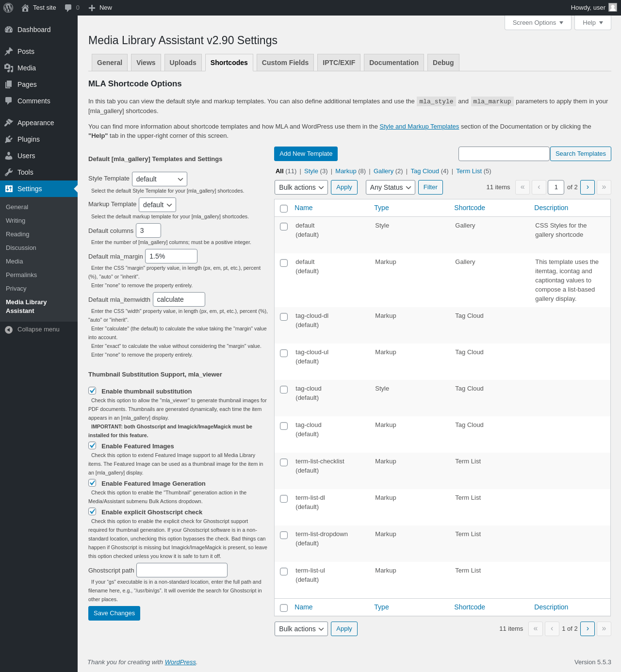Click the Tools wrench icon
This screenshot has width=621, height=672.
click(9, 172)
